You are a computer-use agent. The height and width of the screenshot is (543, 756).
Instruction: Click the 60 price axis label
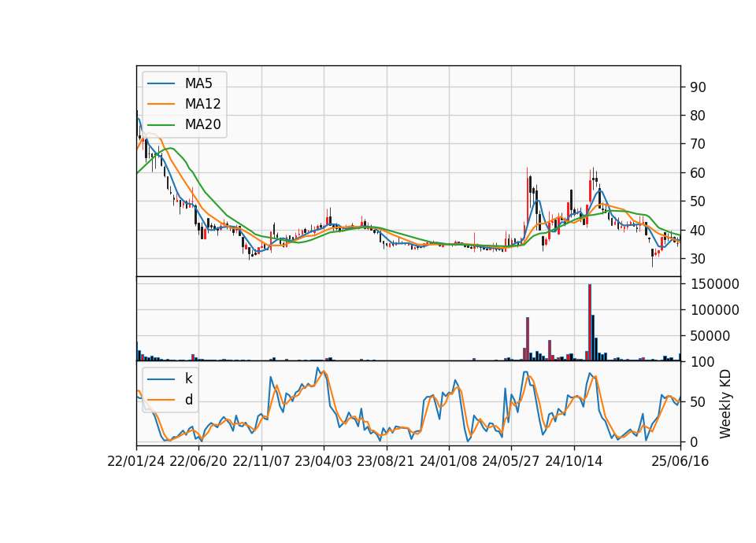pyautogui.click(x=699, y=173)
